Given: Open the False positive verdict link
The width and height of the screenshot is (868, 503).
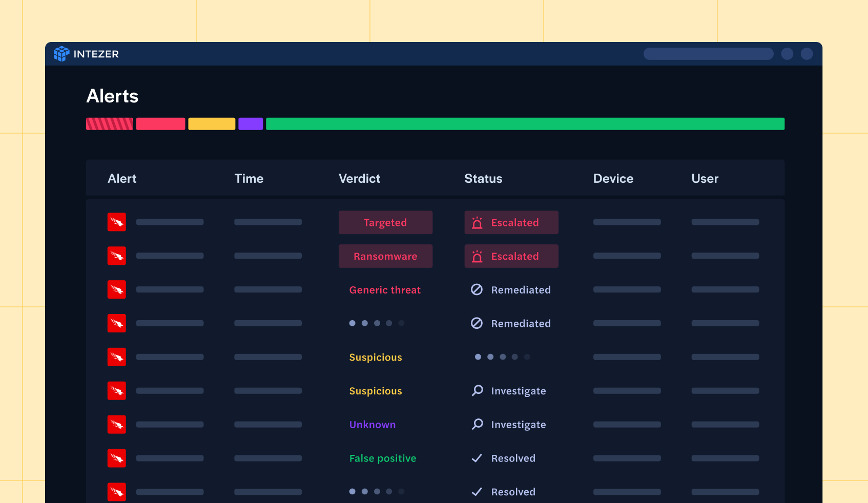Looking at the screenshot, I should point(383,458).
